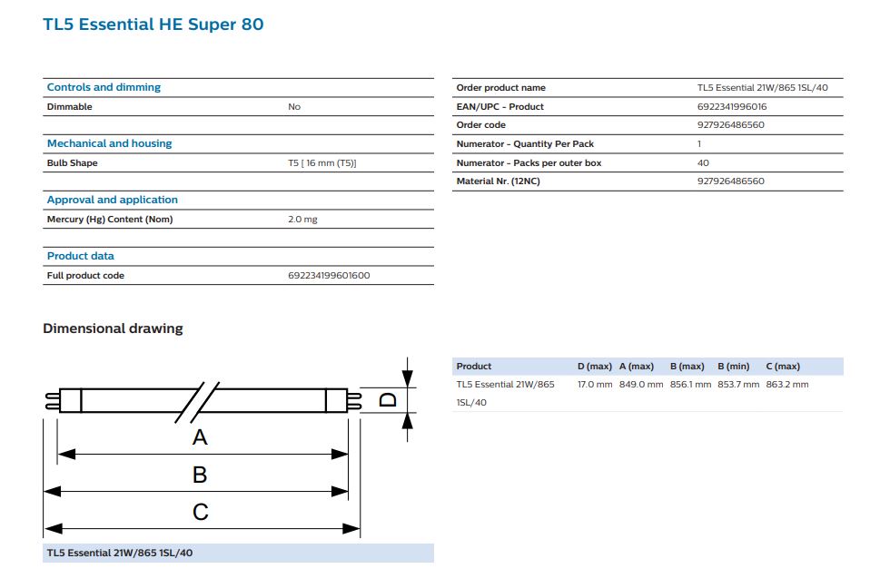Click the "A (max)" column header

(637, 367)
